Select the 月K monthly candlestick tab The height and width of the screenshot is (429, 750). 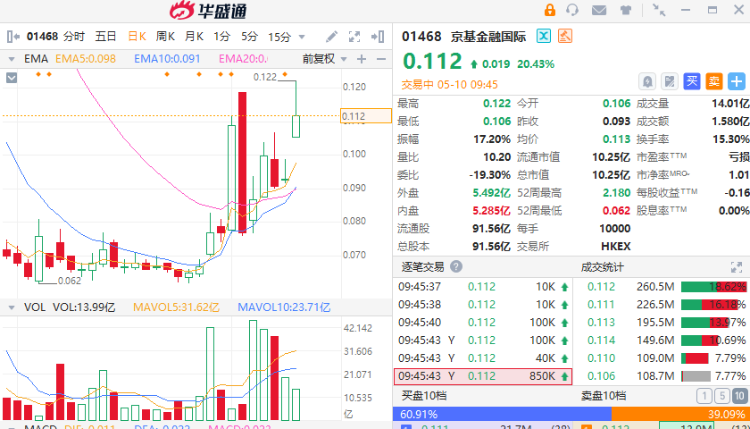(194, 36)
